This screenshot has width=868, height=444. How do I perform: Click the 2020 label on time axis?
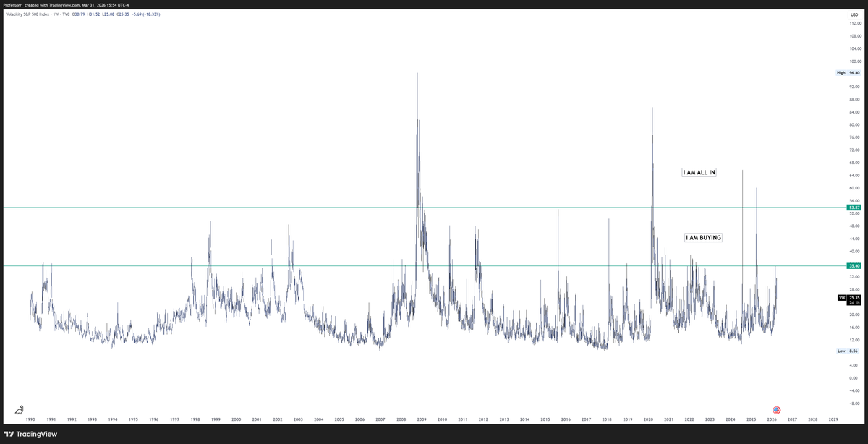click(648, 419)
